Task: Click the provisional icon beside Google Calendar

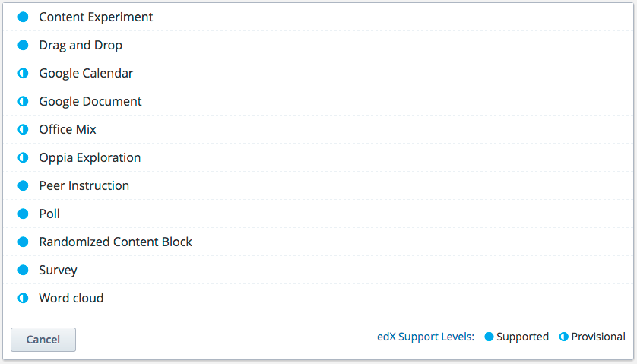Action: 23,73
